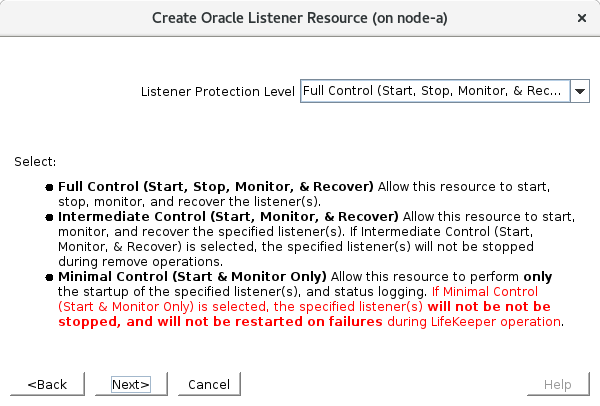Click the red 'If Minimal Control' sentence start
600x406 pixels.
490,290
